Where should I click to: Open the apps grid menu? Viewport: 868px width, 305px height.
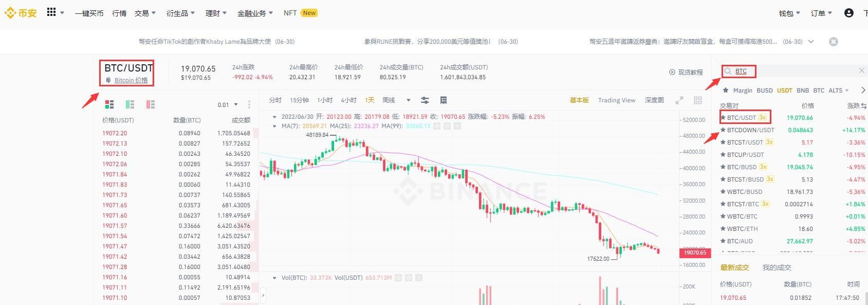(51, 12)
